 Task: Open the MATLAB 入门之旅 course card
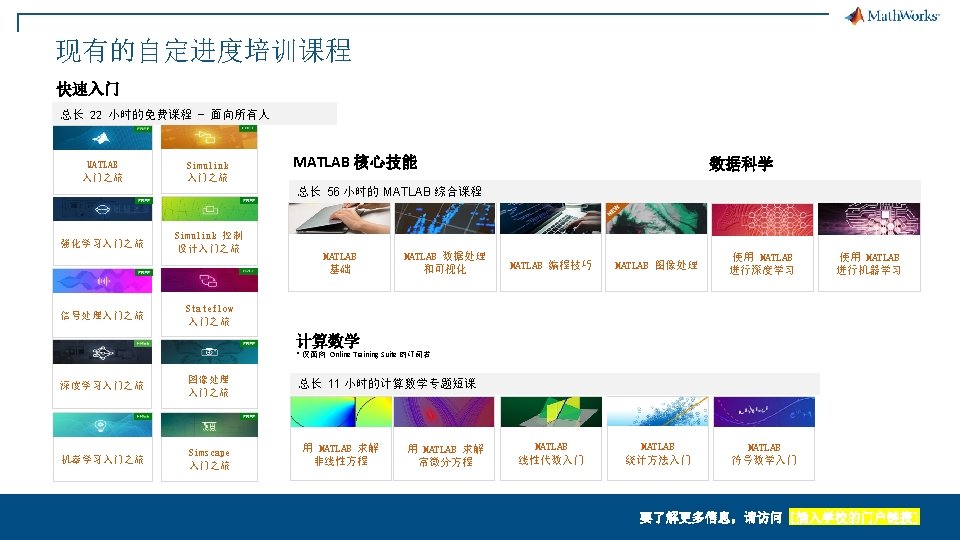click(x=102, y=160)
